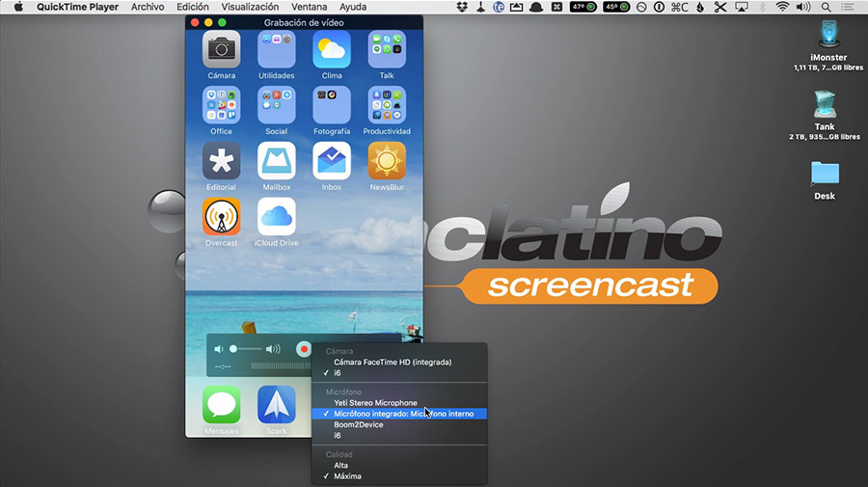Viewport: 868px width, 487px height.
Task: Open the Social folder icon
Action: tap(276, 105)
